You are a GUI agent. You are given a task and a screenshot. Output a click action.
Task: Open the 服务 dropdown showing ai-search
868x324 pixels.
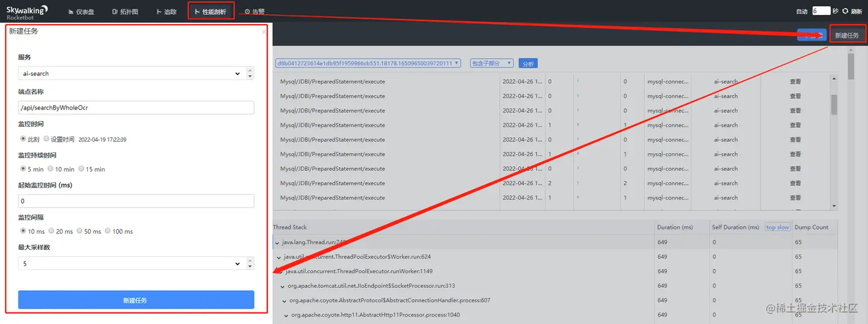[x=131, y=73]
